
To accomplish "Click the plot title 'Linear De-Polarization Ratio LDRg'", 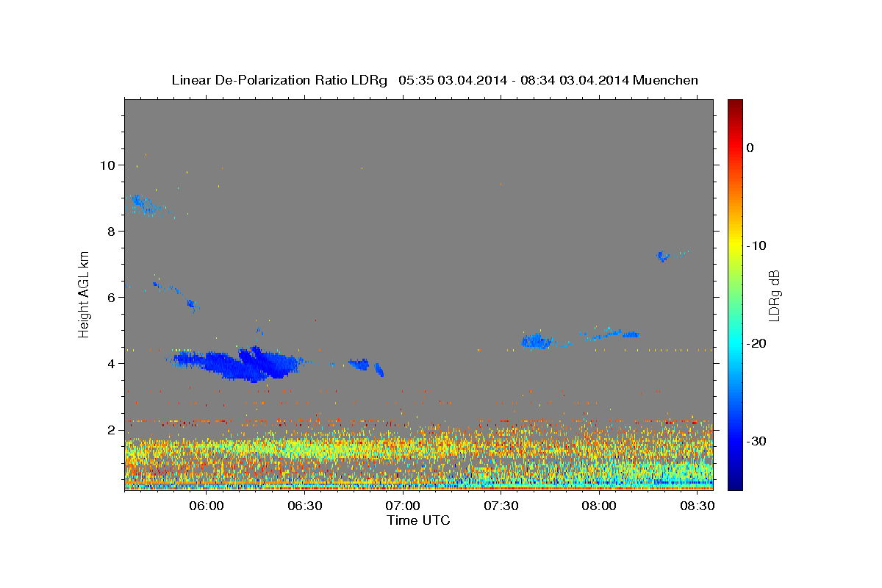I will pyautogui.click(x=279, y=80).
